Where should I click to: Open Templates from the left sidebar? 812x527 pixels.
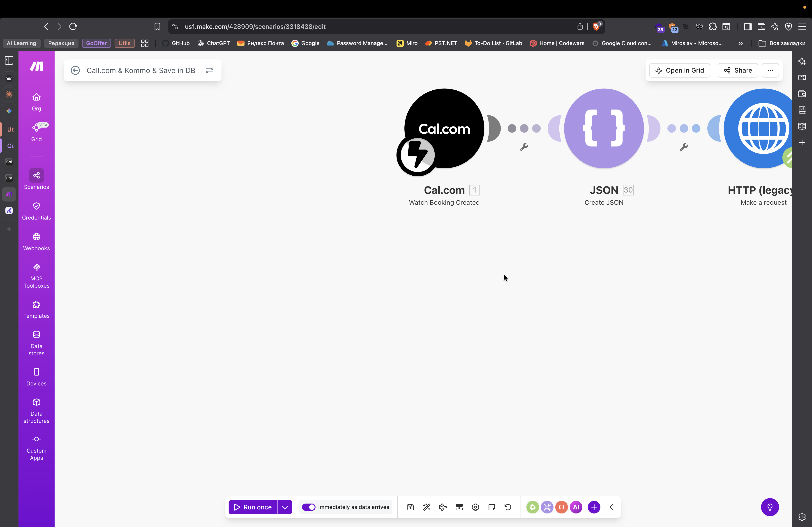click(x=36, y=309)
